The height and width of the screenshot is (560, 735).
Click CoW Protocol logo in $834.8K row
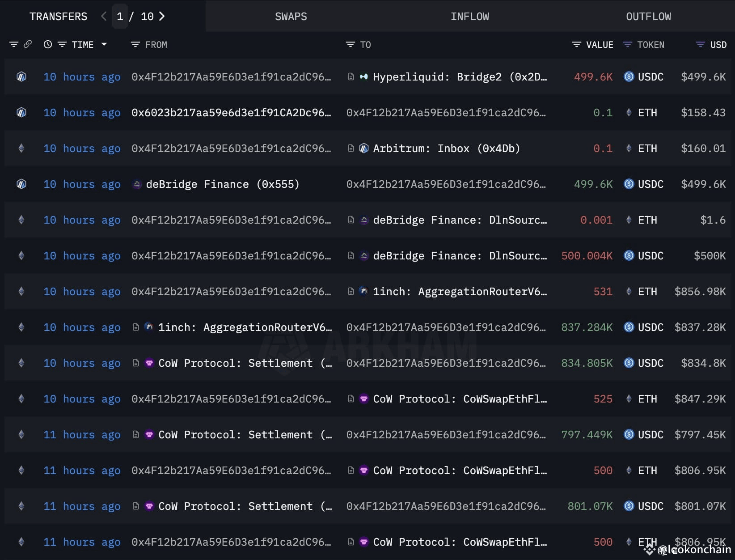click(149, 363)
